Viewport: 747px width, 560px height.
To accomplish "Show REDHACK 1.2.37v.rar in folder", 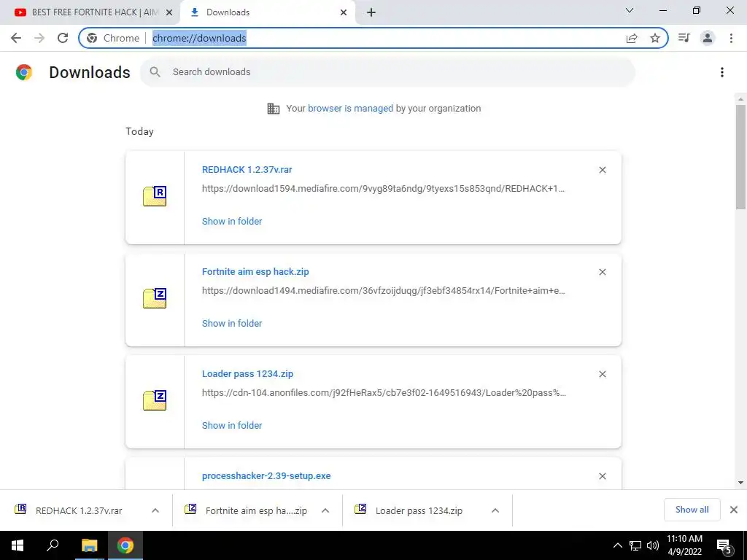I will 232,221.
